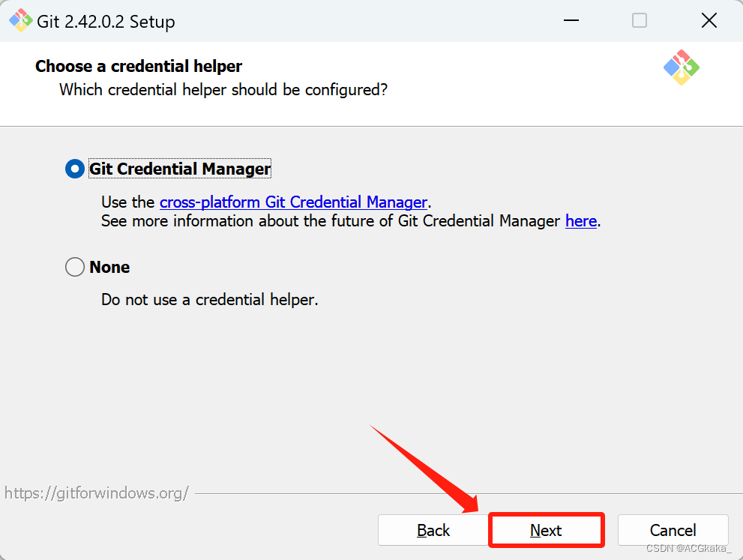Select the None credential helper option
Image resolution: width=743 pixels, height=560 pixels.
point(75,267)
